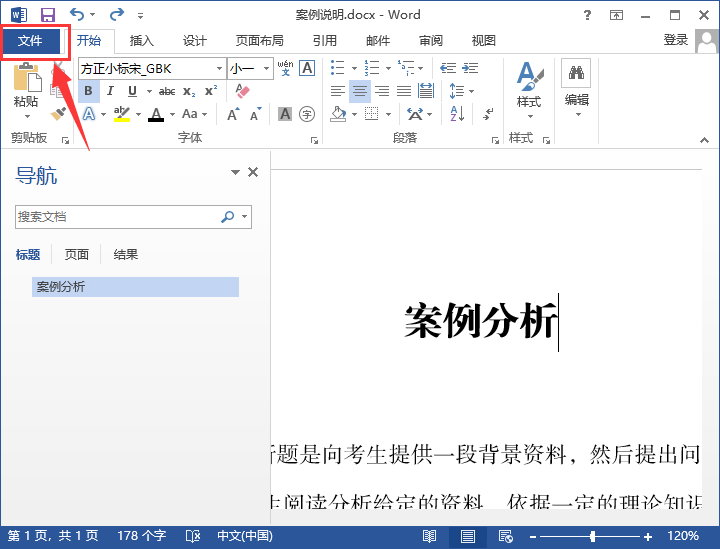Click the Save icon in quick access toolbar
The height and width of the screenshot is (549, 720).
coord(48,15)
